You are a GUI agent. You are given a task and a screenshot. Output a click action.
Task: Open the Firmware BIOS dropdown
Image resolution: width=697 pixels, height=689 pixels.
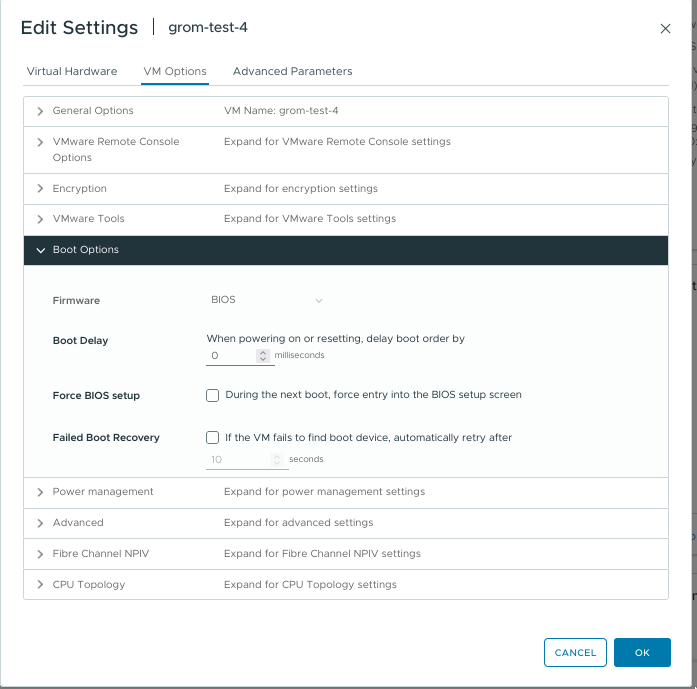coord(266,300)
